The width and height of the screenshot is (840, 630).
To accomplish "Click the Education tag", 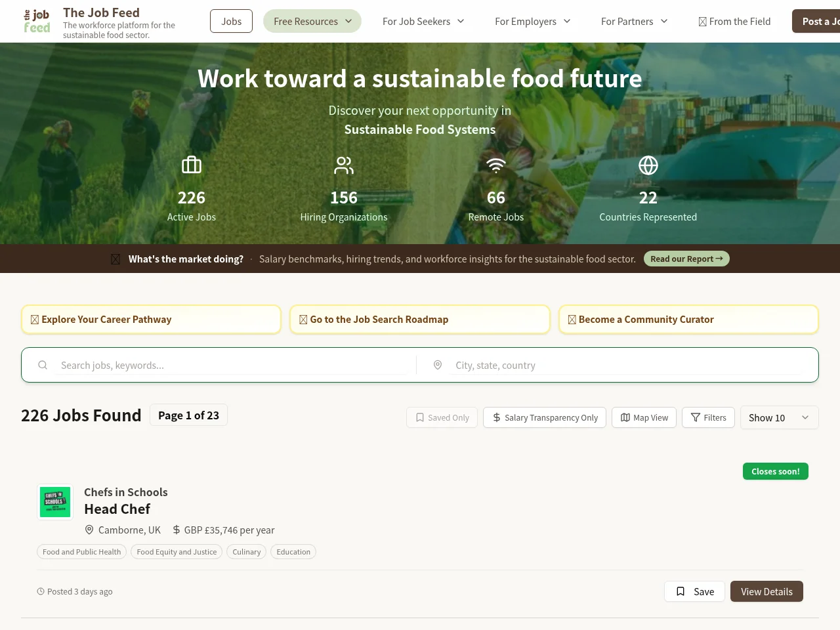I will (293, 552).
